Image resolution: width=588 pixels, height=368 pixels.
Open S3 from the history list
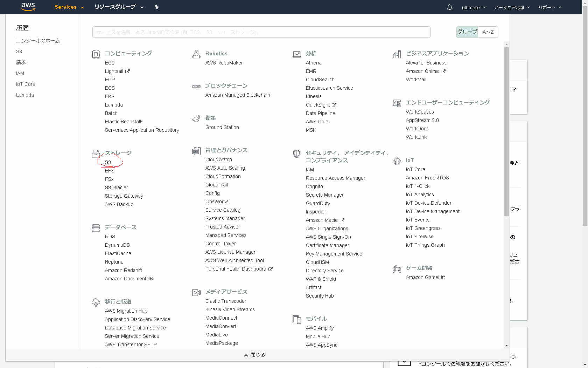click(19, 52)
